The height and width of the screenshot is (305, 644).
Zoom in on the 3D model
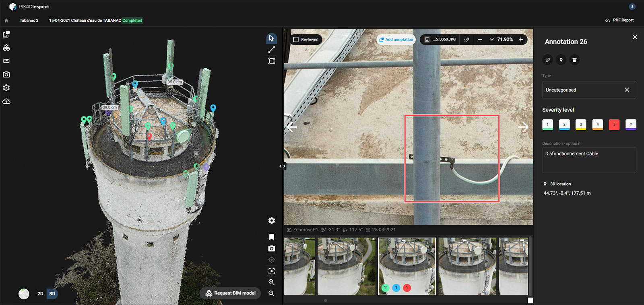tap(272, 282)
